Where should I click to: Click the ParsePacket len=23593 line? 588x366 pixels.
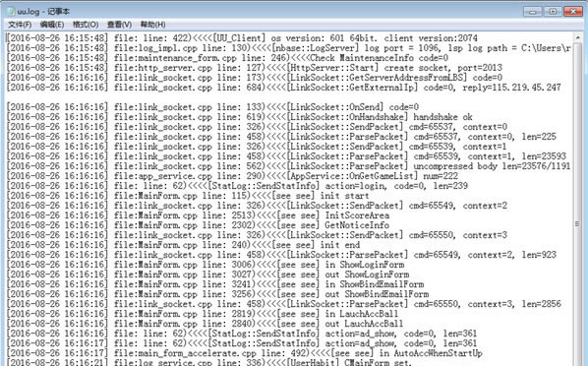tap(286, 156)
